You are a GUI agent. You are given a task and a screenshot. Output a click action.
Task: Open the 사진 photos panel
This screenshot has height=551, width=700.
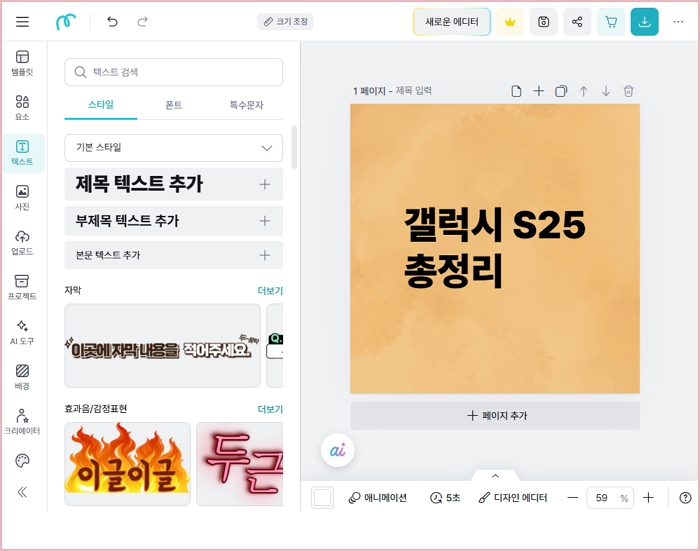(22, 197)
